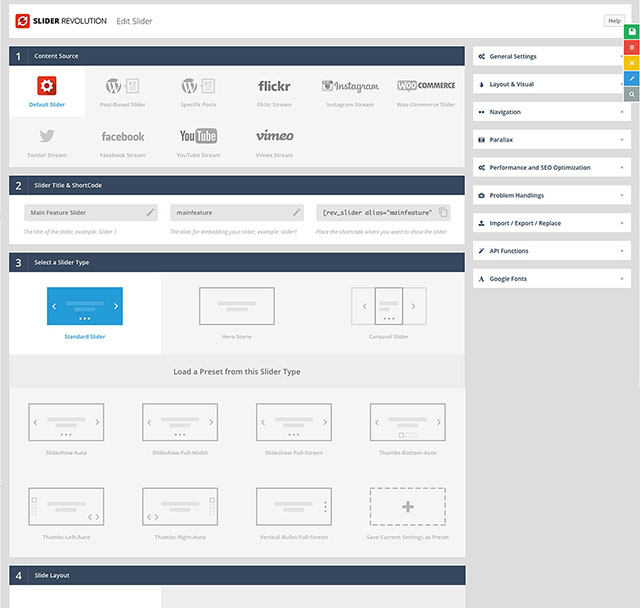Click pencil icon in mainfeature alias field
Image resolution: width=640 pixels, height=608 pixels.
pos(297,212)
